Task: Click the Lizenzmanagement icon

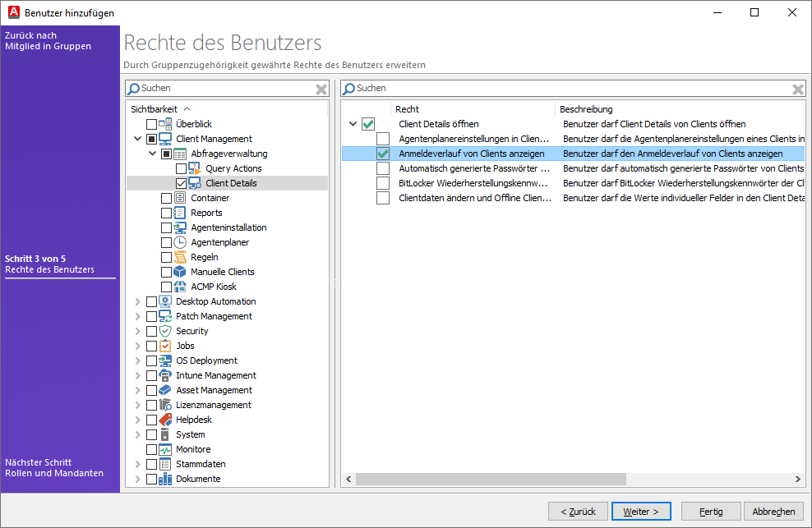Action: tap(165, 405)
